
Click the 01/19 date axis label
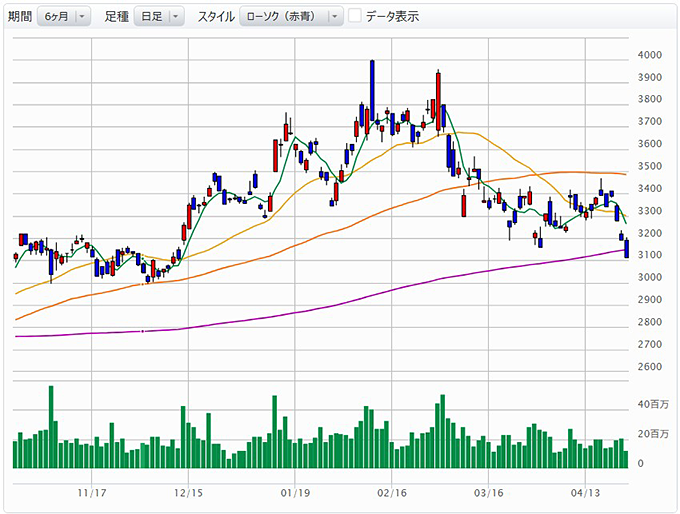pos(294,493)
